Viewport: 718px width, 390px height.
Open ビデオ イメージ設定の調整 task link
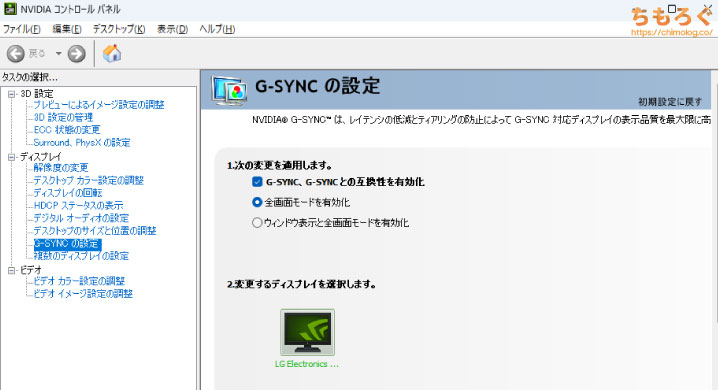(x=83, y=293)
